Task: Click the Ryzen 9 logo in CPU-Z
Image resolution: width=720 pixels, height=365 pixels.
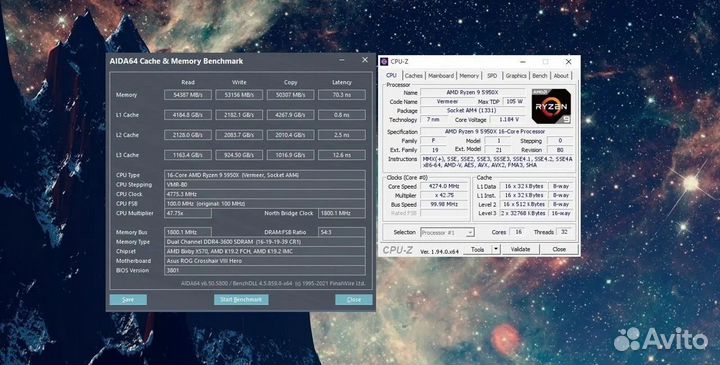Action: click(551, 106)
